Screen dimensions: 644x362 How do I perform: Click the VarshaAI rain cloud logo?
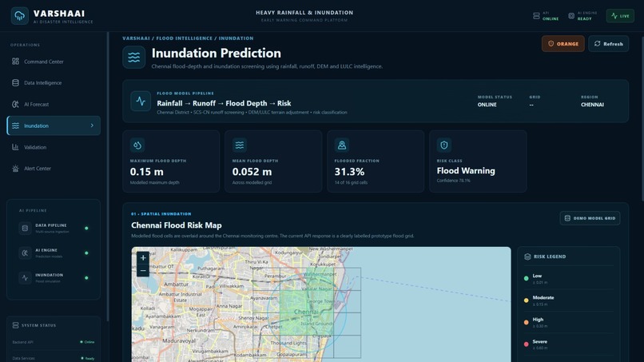tap(20, 16)
